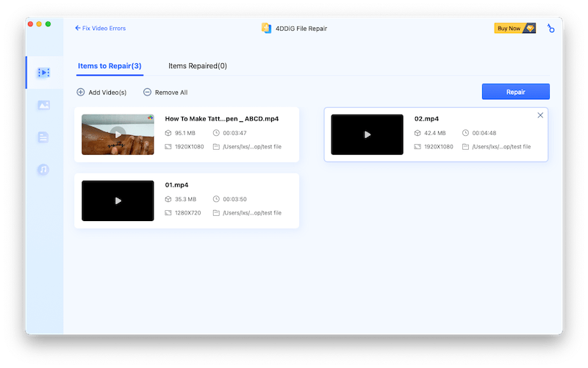Click the resolution icon beside 1280X720
Viewport: 588px width, 368px height.
coord(168,213)
